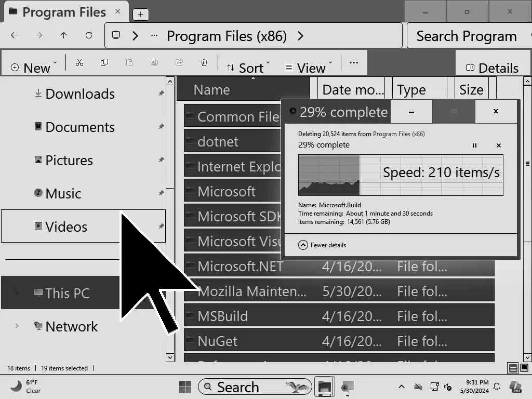Expand chevron after Program Files (x86)
This screenshot has width=532, height=399.
pos(300,36)
